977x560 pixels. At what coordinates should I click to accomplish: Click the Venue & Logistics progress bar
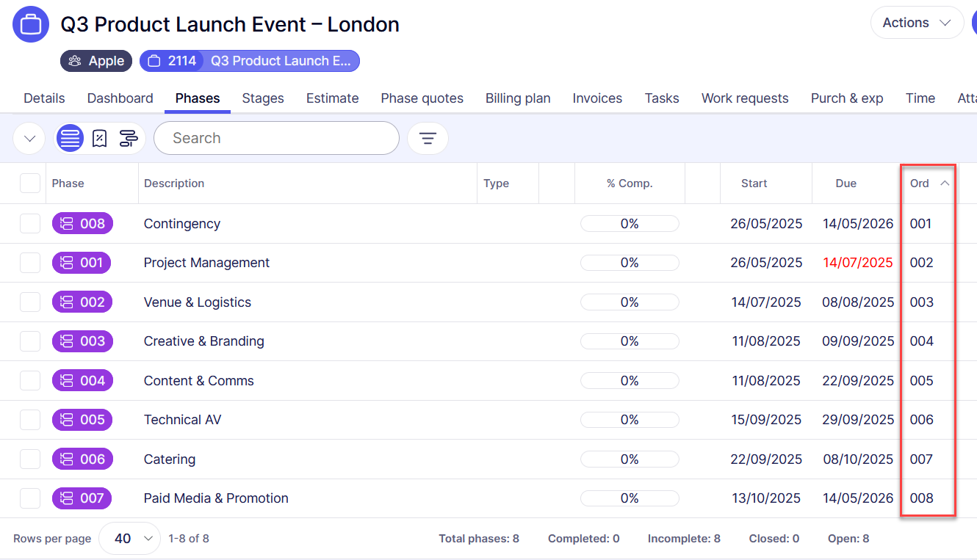click(630, 302)
